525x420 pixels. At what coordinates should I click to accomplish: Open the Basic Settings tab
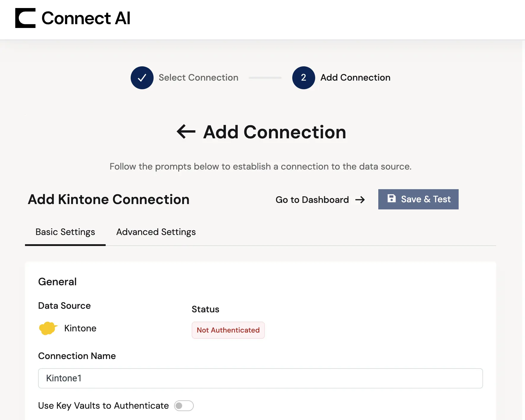click(x=65, y=232)
